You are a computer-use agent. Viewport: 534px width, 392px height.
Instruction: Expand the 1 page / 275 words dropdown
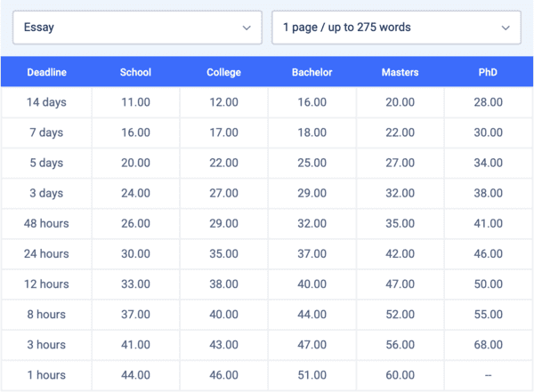tap(396, 28)
